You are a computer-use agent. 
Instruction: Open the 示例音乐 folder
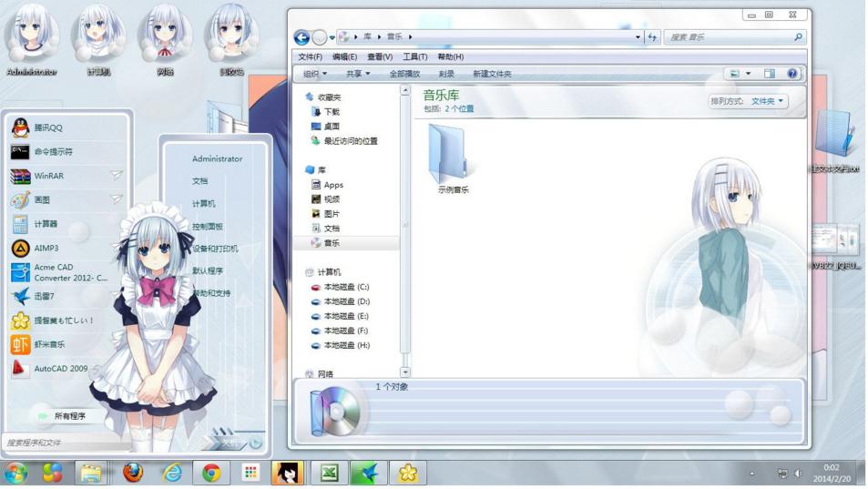(453, 158)
